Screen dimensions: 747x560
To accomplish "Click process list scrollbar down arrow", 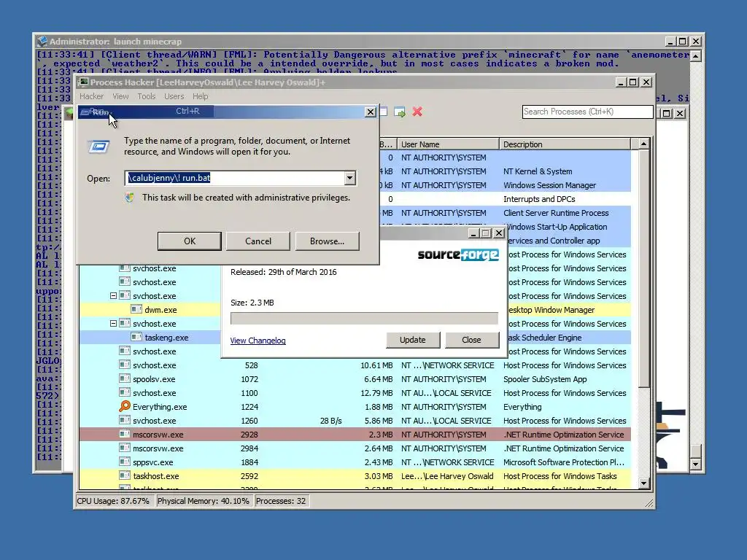I will click(x=643, y=483).
